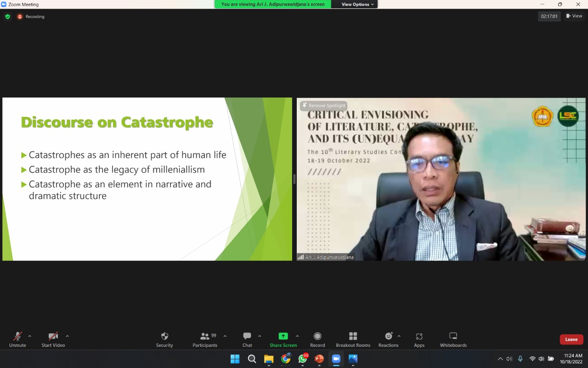Open the Whiteboards tool
588x368 pixels.
(453, 336)
